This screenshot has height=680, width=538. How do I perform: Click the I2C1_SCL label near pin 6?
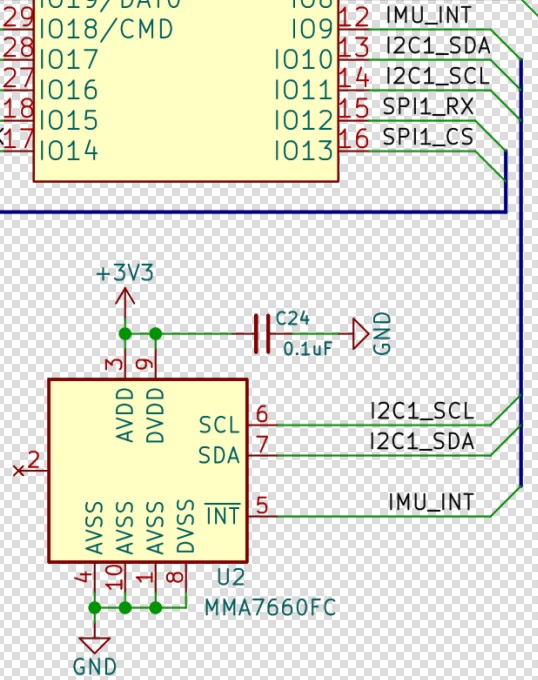click(x=422, y=411)
